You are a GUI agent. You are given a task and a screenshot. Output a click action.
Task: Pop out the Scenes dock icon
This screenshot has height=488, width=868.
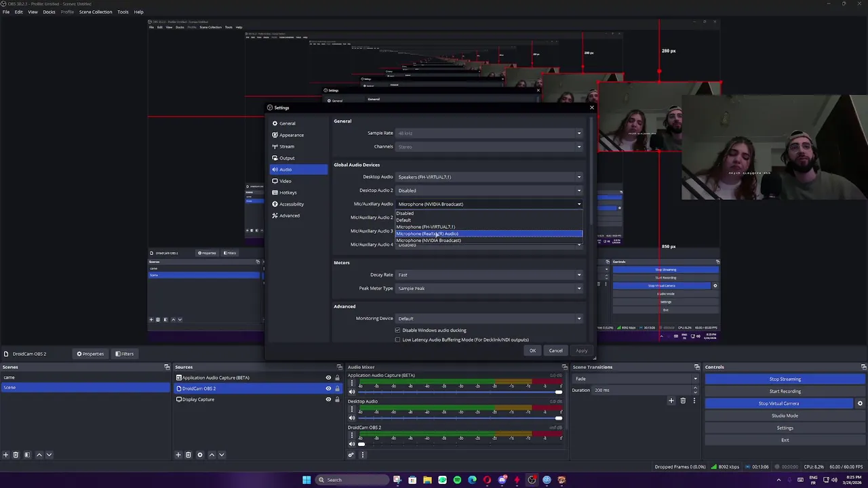tap(167, 367)
